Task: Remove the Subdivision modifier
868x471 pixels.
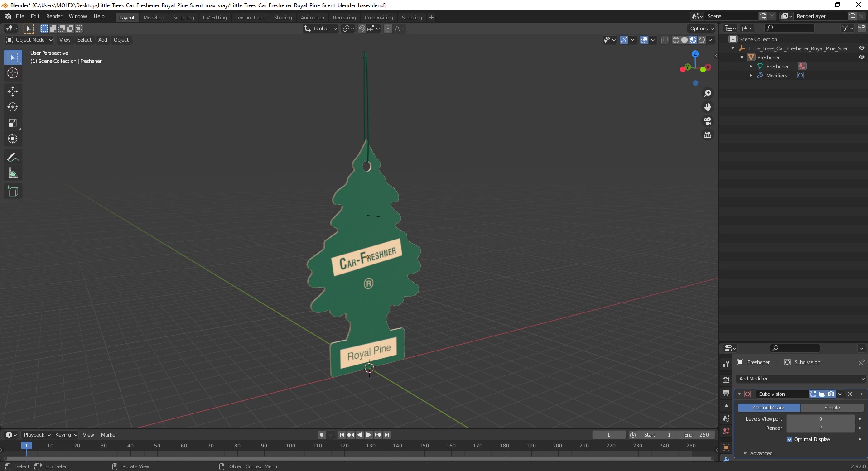Action: [850, 394]
